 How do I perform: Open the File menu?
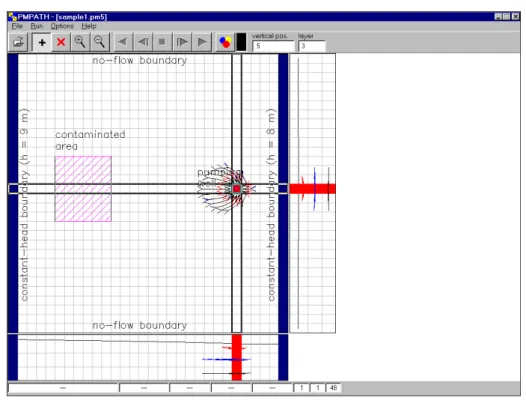tap(17, 26)
